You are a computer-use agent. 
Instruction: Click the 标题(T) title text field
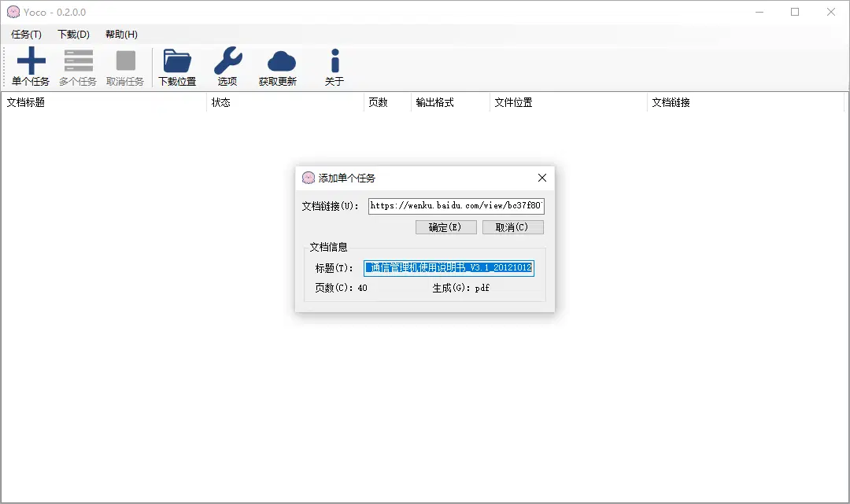pyautogui.click(x=449, y=267)
